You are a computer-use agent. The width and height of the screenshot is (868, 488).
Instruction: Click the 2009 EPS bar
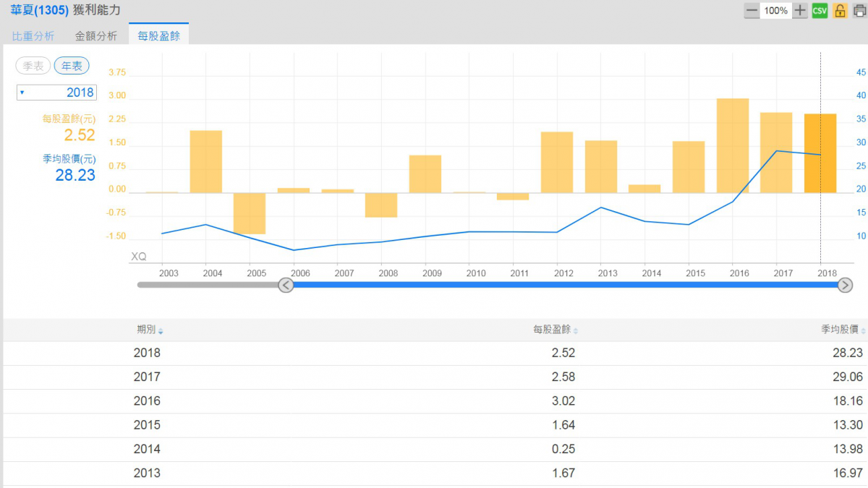425,174
